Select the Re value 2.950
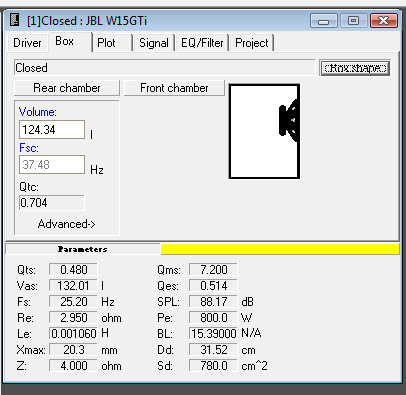Image resolution: width=406 pixels, height=395 pixels. click(x=73, y=318)
